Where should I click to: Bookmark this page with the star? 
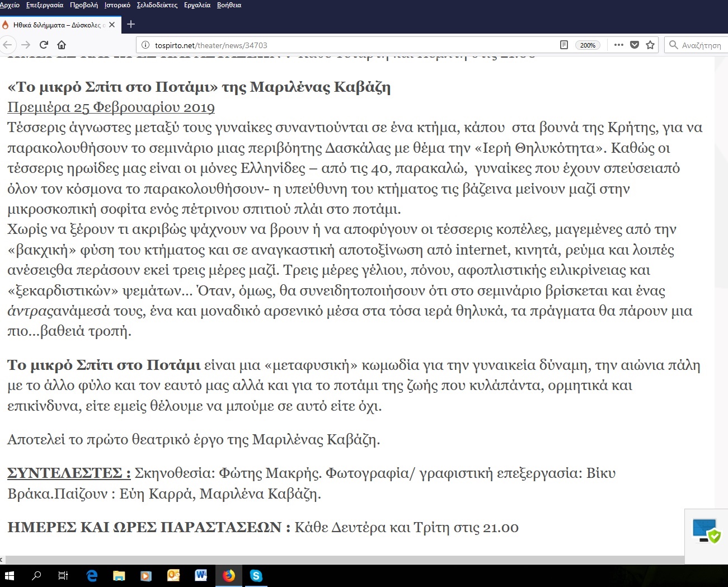click(650, 45)
